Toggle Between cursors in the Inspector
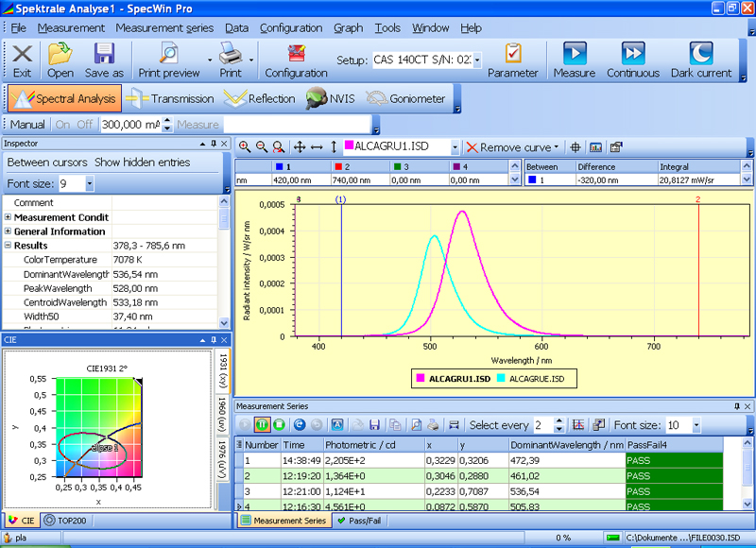 [47, 163]
